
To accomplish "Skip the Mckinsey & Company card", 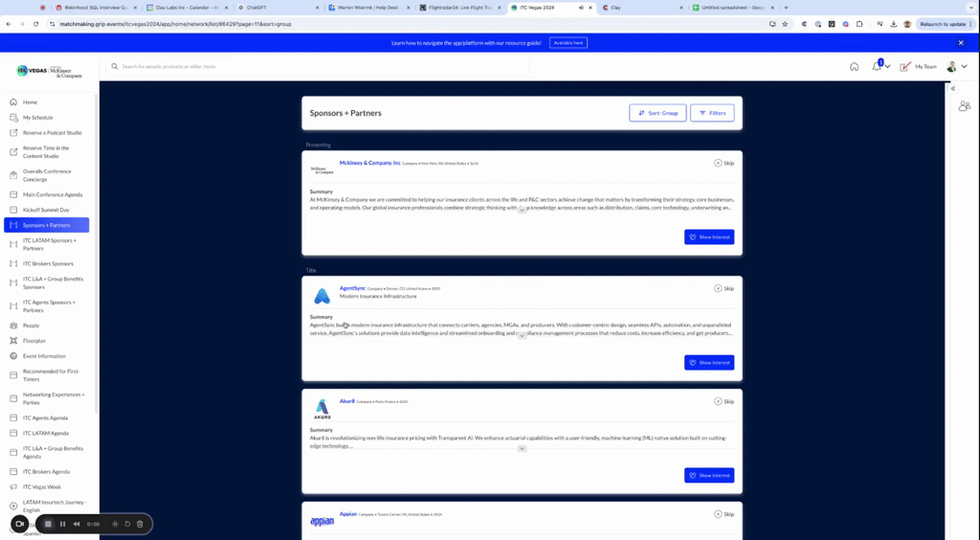I will [x=724, y=163].
